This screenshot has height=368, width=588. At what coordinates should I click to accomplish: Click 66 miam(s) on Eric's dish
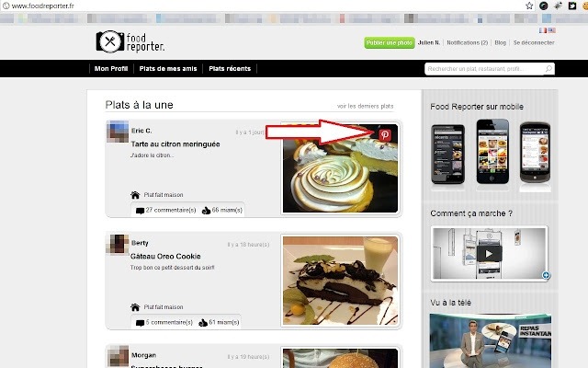[227, 211]
